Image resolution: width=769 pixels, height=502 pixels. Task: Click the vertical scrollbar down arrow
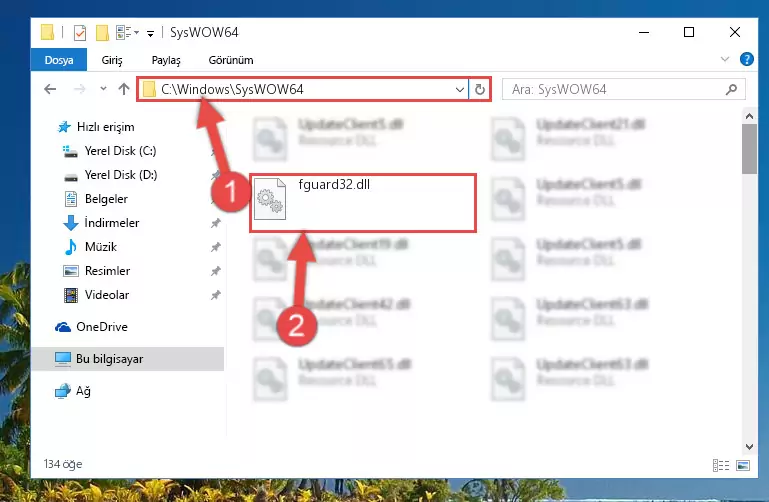(749, 447)
